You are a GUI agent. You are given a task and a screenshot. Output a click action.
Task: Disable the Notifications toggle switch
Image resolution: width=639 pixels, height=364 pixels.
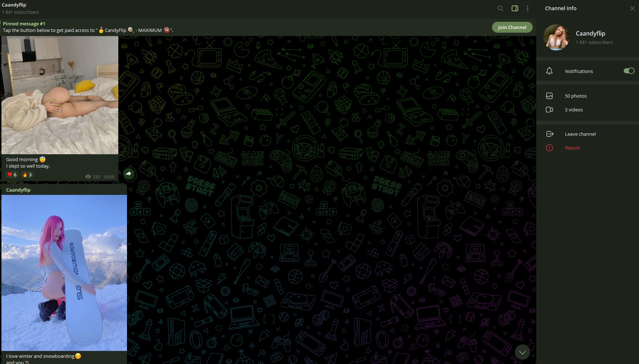point(629,71)
